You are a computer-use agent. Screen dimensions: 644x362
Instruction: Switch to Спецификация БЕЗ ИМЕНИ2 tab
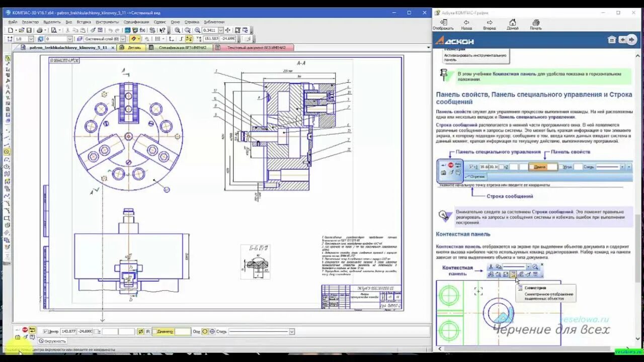(x=180, y=48)
